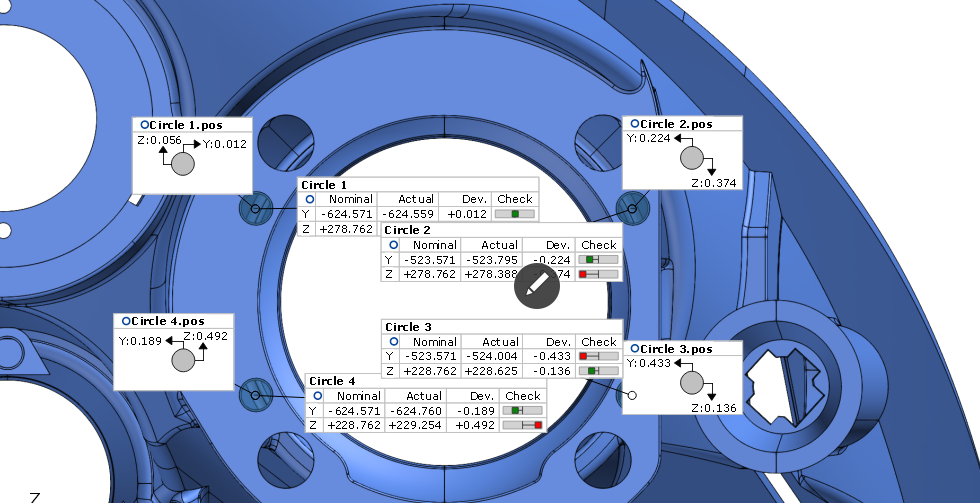This screenshot has width=980, height=503.
Task: Click Circle 1 deviation +0.012
Action: [x=467, y=214]
